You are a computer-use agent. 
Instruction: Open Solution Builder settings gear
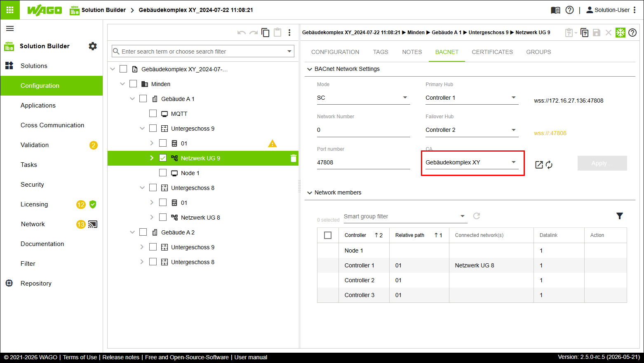tap(93, 46)
